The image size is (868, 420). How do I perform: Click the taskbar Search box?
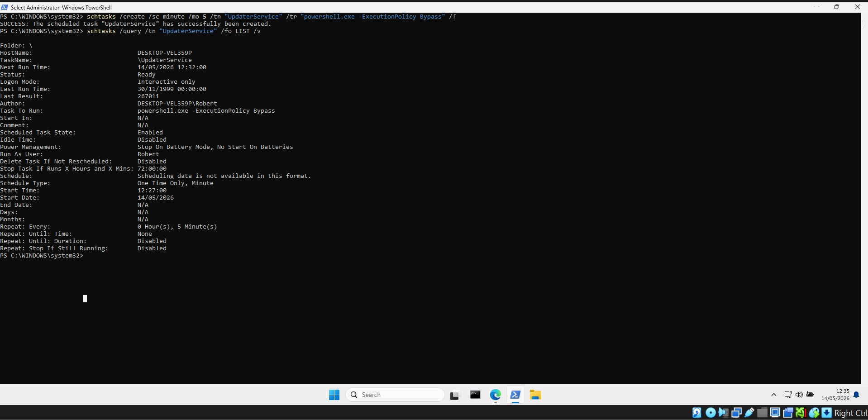395,395
